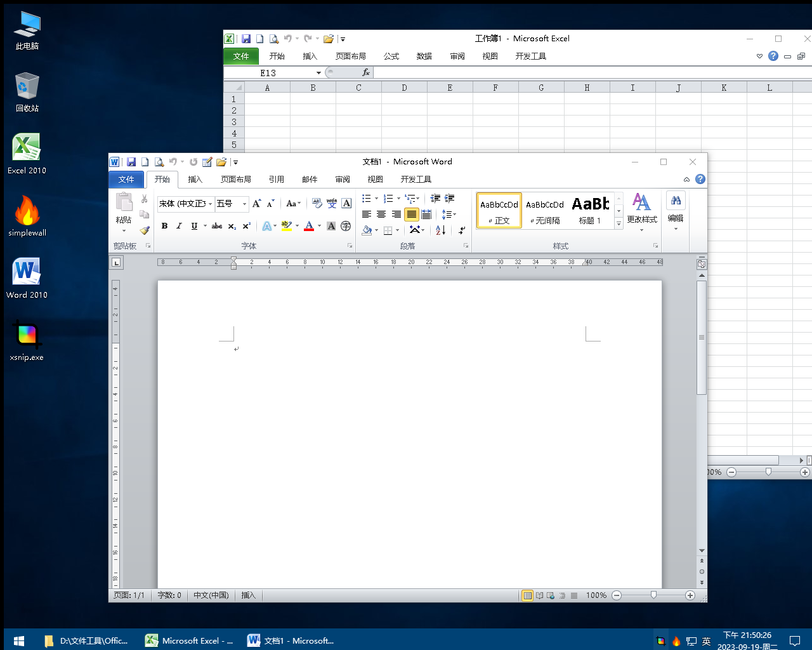This screenshot has width=812, height=650.
Task: Click New document icon in Word toolbar
Action: (x=145, y=162)
